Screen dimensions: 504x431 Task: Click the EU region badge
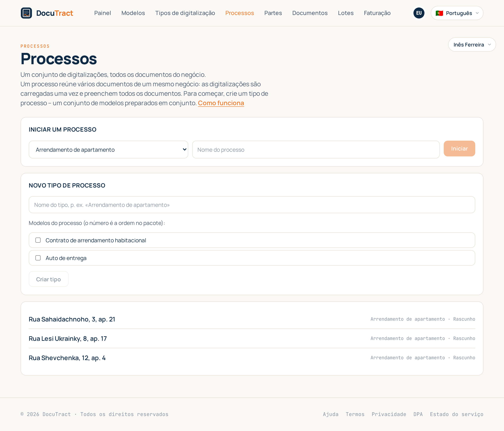[x=419, y=13]
